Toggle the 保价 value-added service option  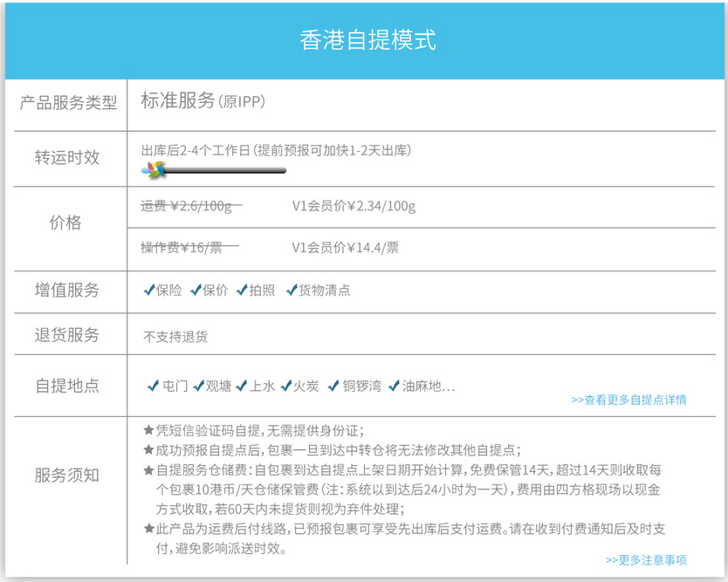215,291
